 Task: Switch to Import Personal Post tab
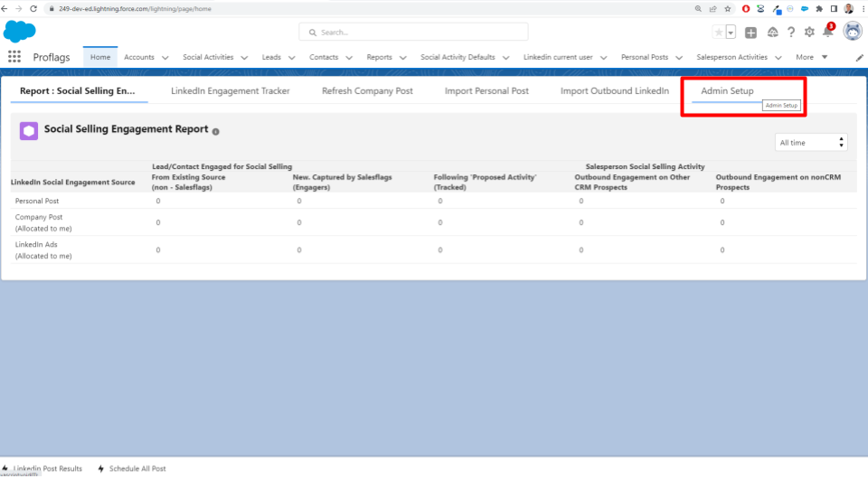(486, 90)
